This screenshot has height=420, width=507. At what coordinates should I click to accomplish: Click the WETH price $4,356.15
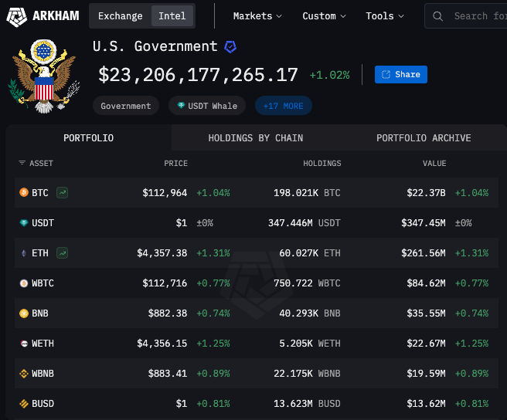pos(162,344)
